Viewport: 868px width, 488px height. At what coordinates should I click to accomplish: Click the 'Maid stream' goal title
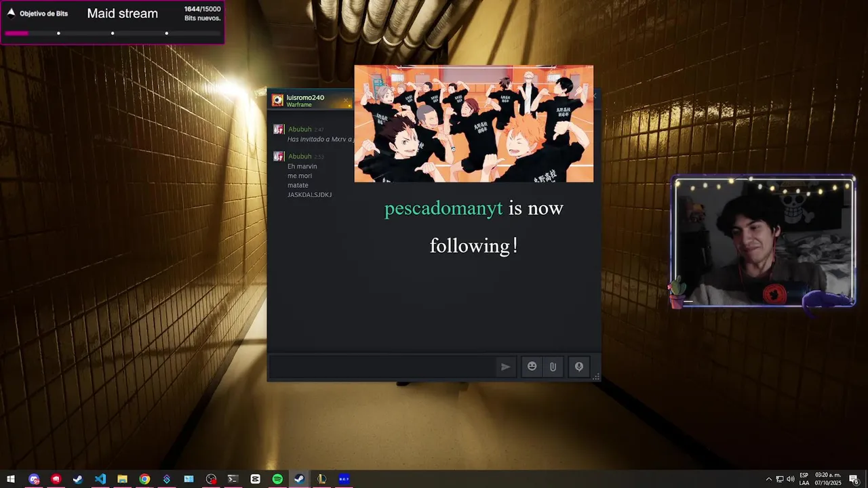(x=123, y=14)
